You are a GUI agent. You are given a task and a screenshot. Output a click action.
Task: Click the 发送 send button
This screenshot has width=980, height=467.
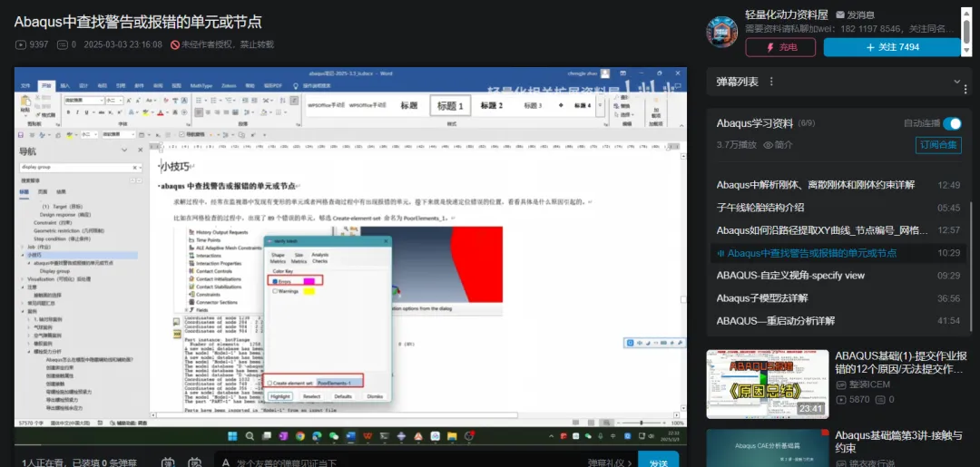coord(658,461)
